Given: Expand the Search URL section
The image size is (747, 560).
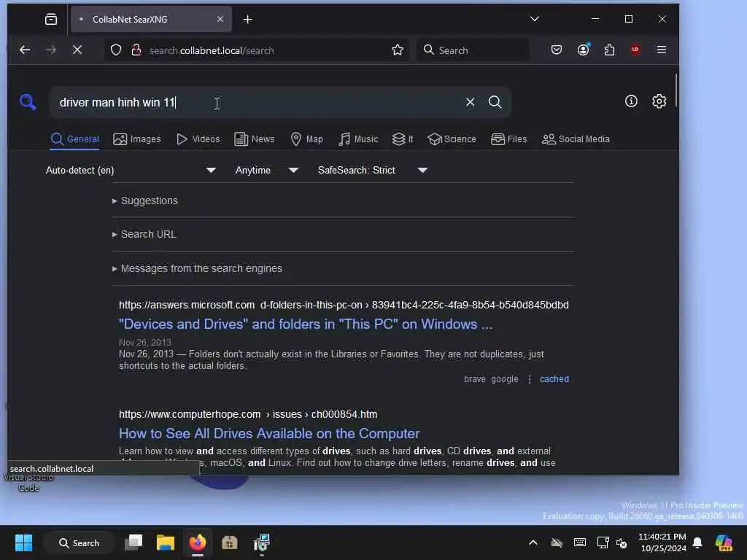Looking at the screenshot, I should 144,234.
